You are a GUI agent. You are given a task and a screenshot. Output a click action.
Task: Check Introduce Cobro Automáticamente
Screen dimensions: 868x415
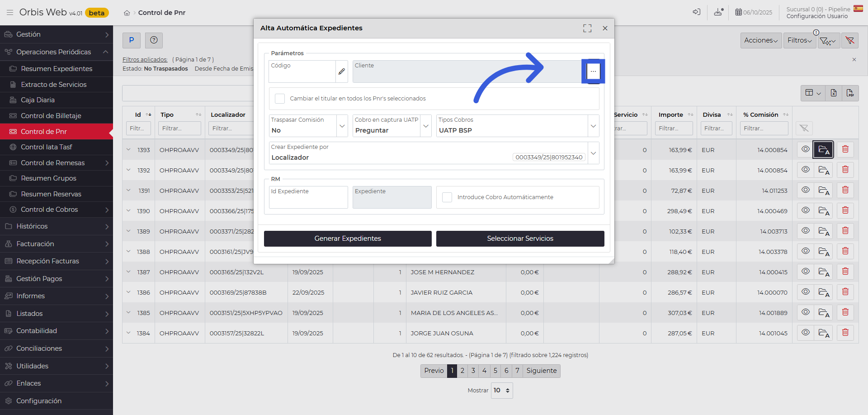[447, 197]
